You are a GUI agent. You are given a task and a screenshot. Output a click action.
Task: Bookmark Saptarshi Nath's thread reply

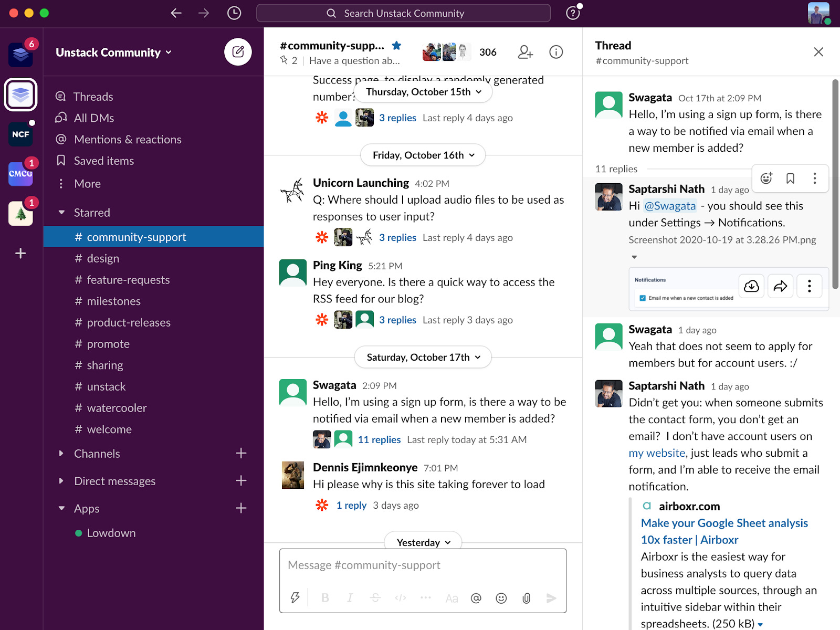[791, 178]
